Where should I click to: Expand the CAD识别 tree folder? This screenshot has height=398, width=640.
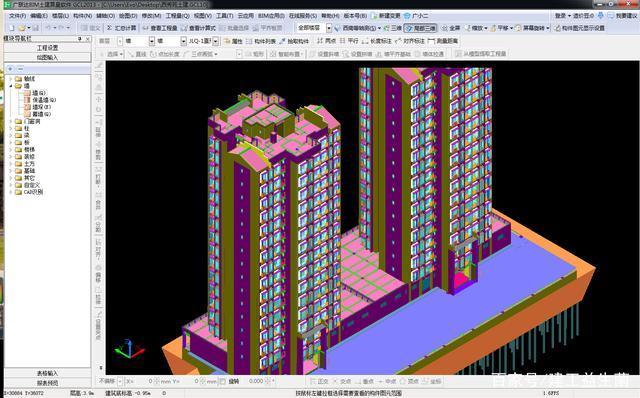tap(11, 192)
